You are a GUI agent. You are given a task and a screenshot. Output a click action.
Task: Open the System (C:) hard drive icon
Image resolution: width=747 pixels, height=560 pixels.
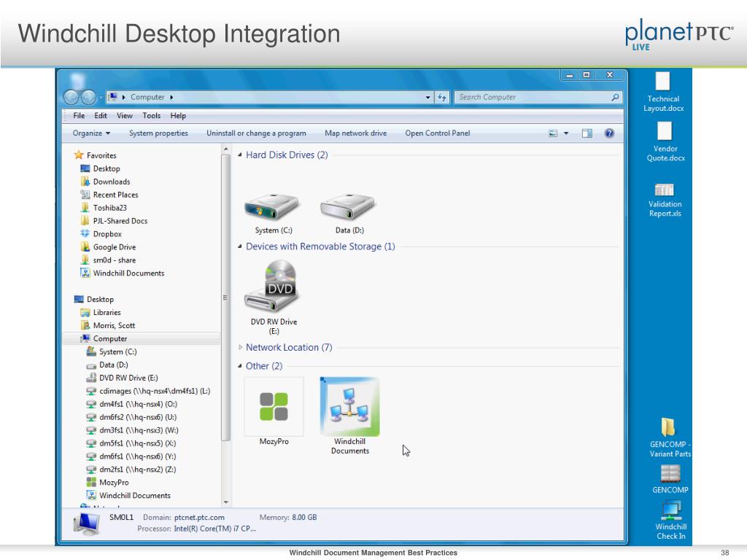point(272,207)
